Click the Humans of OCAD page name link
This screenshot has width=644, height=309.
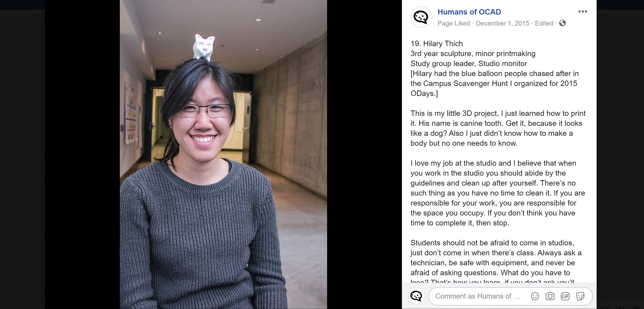tap(469, 12)
